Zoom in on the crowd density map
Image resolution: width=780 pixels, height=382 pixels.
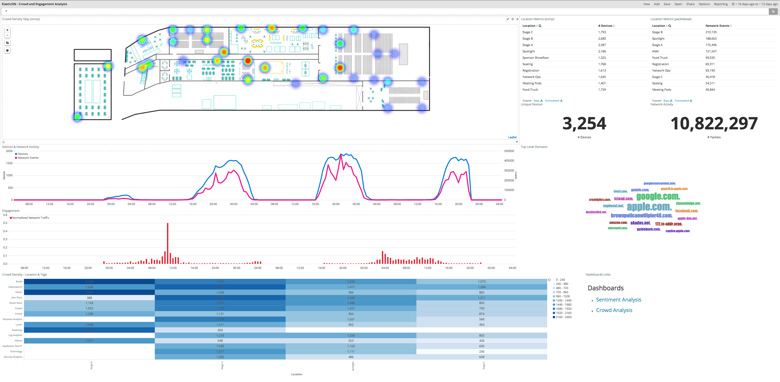click(7, 30)
